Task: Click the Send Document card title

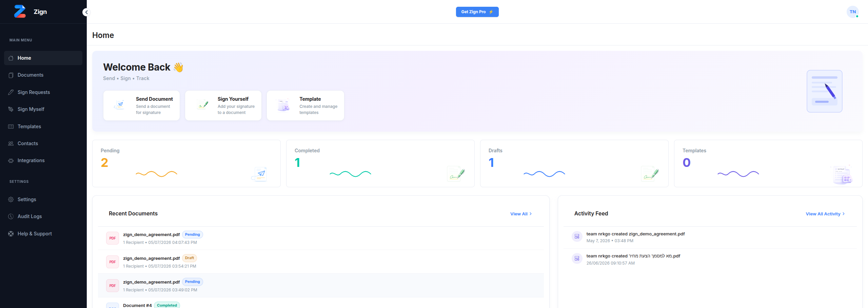Action: pyautogui.click(x=154, y=99)
